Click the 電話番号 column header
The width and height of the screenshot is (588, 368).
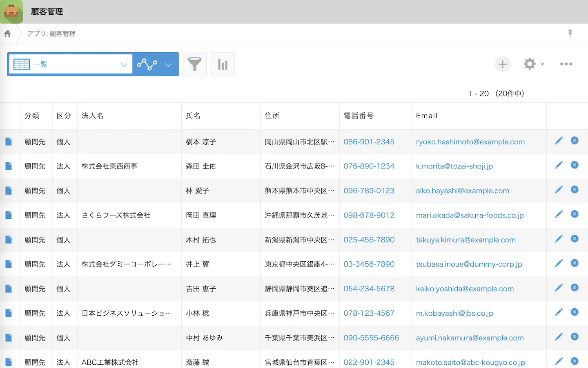[359, 116]
